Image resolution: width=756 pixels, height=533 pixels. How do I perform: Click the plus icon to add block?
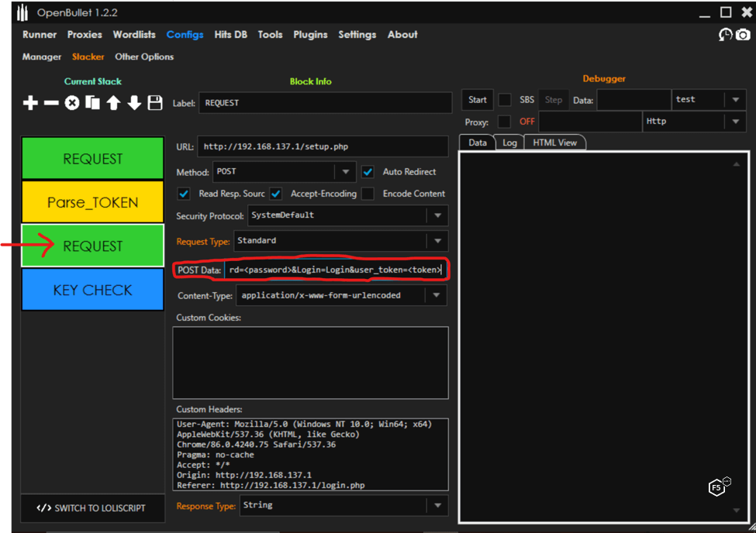point(30,103)
